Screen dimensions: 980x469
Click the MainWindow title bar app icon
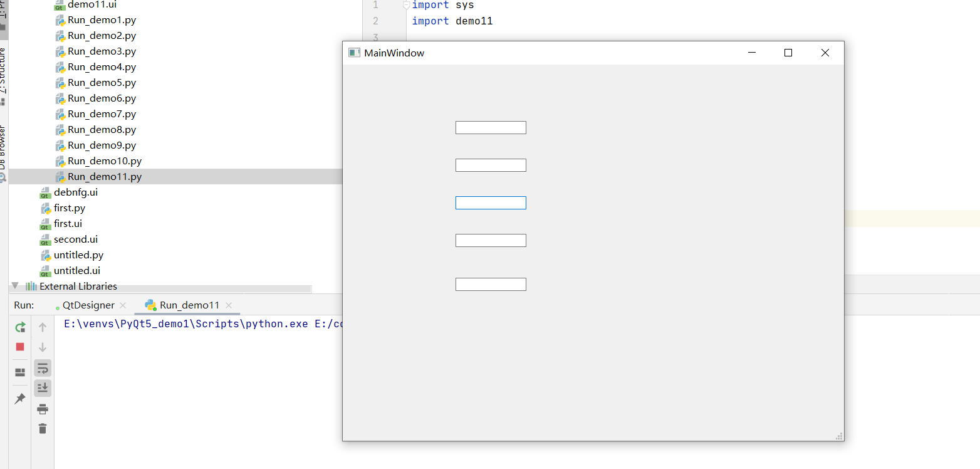pos(354,53)
